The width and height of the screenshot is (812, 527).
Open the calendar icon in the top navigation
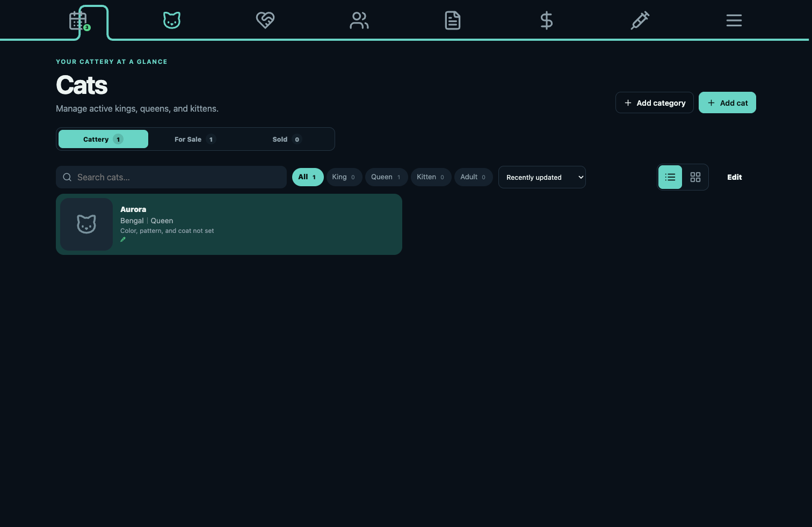click(78, 20)
